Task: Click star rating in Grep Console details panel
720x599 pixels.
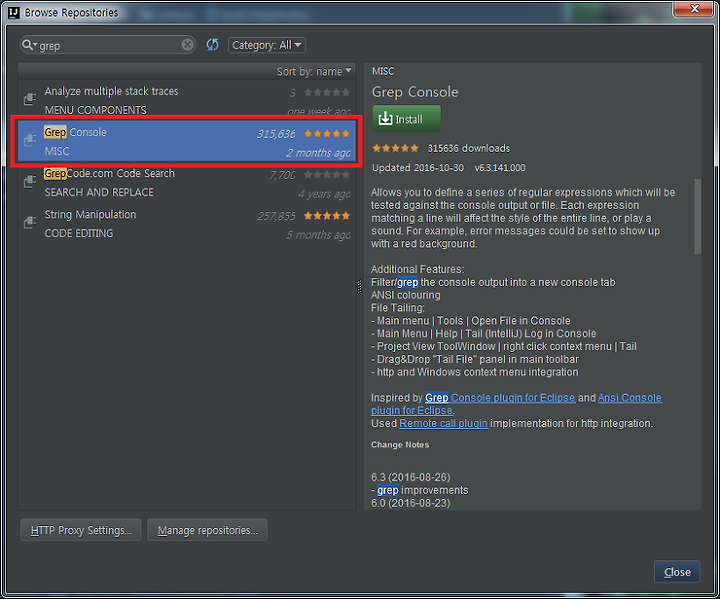Action: coord(395,148)
